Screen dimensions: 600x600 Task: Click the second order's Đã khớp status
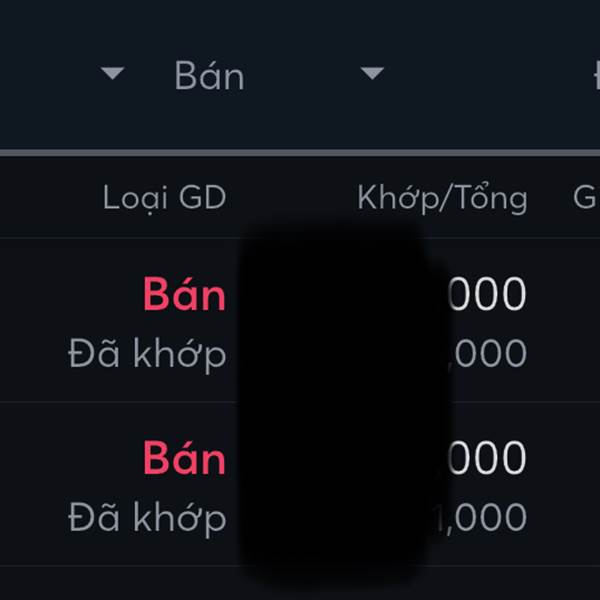[147, 517]
